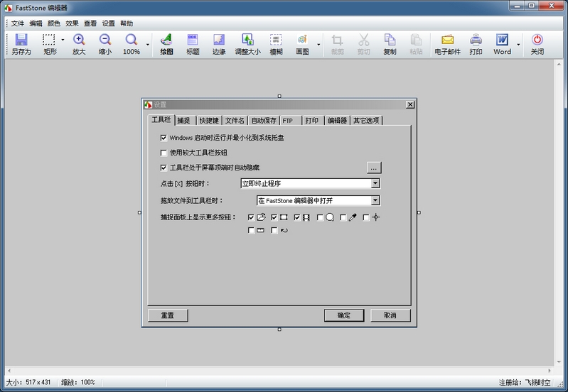Toggle 工具栏处于屏幕顶端时自动隐藏 checkbox
Viewport: 568px width, 392px height.
[x=164, y=168]
